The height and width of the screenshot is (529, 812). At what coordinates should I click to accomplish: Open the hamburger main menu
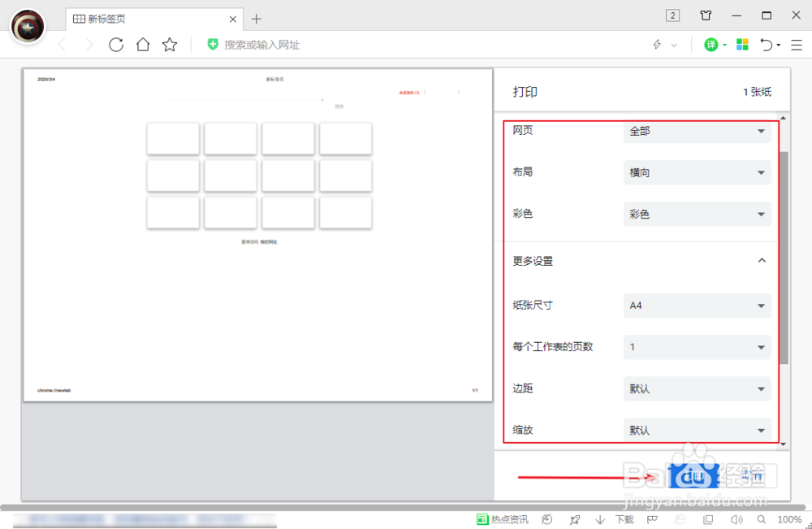[x=796, y=45]
